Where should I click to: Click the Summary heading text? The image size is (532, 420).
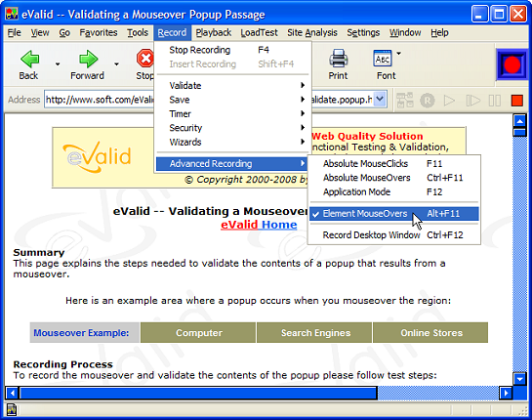click(39, 252)
